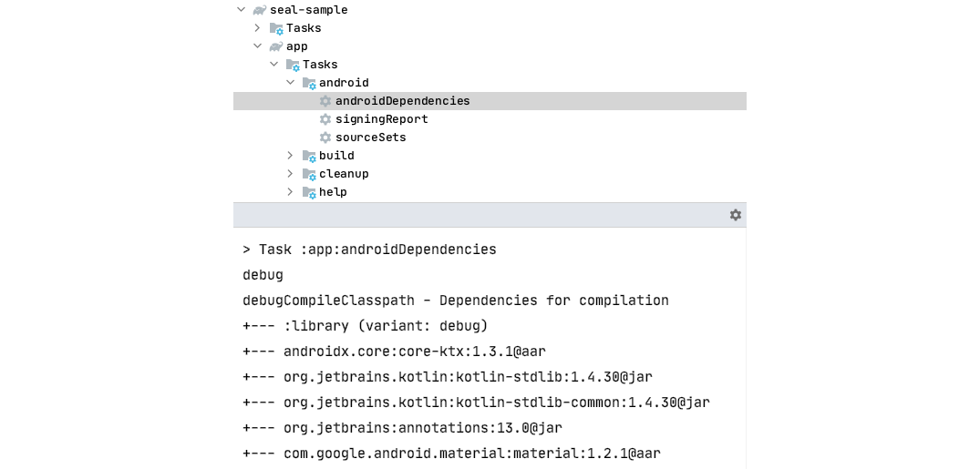Screen dimensions: 980x469
Task: Click the sourceSets gear icon
Action: pos(325,137)
